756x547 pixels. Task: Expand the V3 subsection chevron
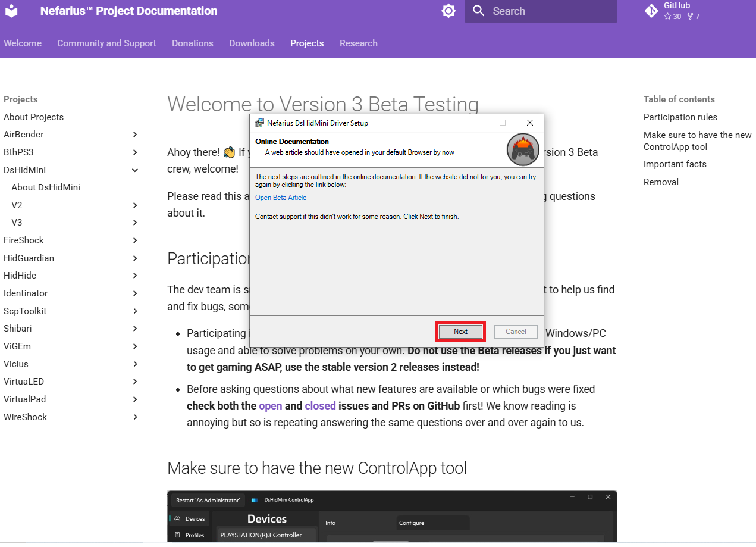click(x=135, y=223)
